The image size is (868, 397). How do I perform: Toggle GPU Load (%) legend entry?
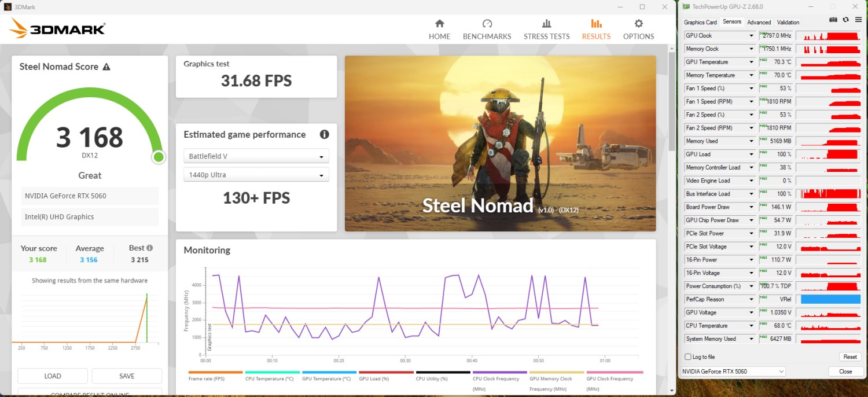pos(385,376)
